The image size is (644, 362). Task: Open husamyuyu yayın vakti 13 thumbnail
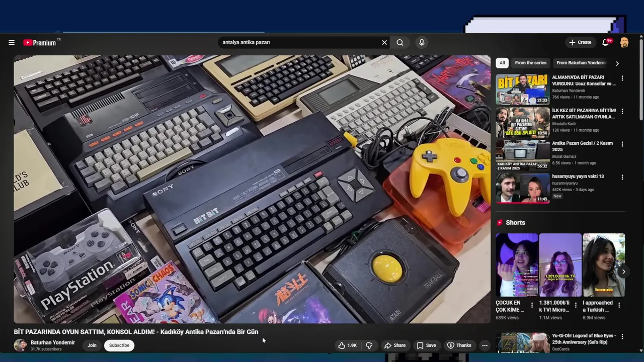tap(523, 189)
